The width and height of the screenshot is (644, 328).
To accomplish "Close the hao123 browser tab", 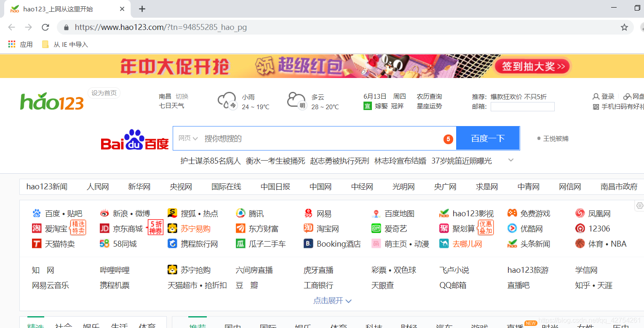I will [x=123, y=9].
